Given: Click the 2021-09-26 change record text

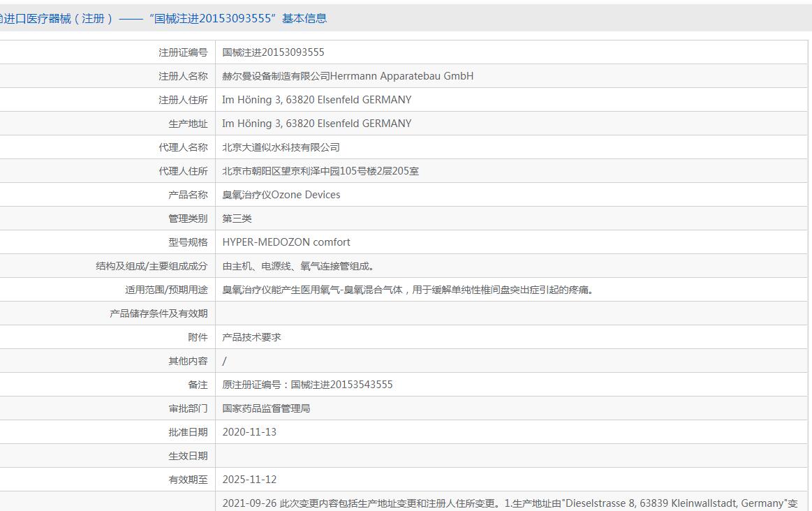Looking at the screenshot, I should click(510, 503).
